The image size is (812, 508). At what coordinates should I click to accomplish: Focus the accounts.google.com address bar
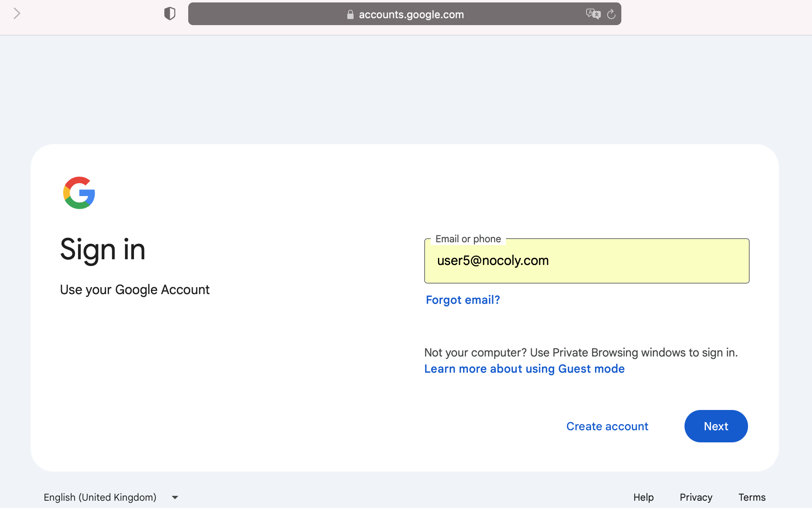[x=404, y=14]
